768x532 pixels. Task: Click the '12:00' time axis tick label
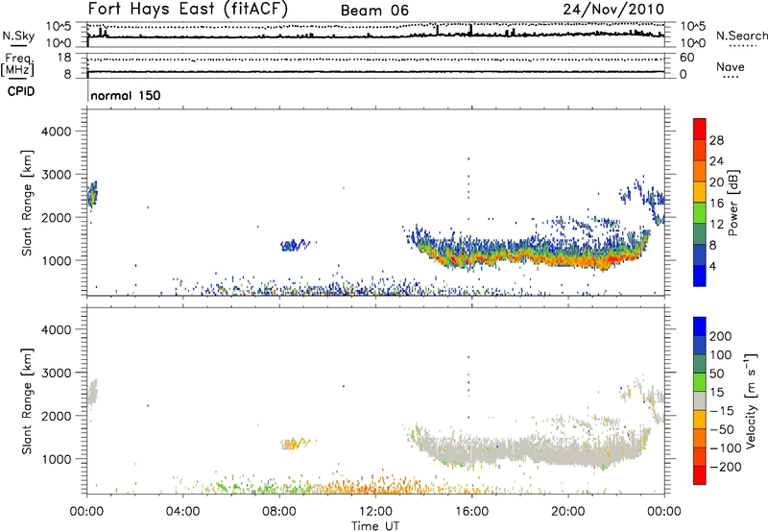(375, 512)
